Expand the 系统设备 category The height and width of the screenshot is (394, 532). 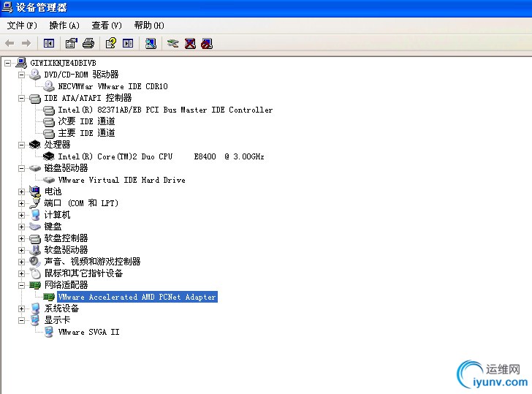21,308
